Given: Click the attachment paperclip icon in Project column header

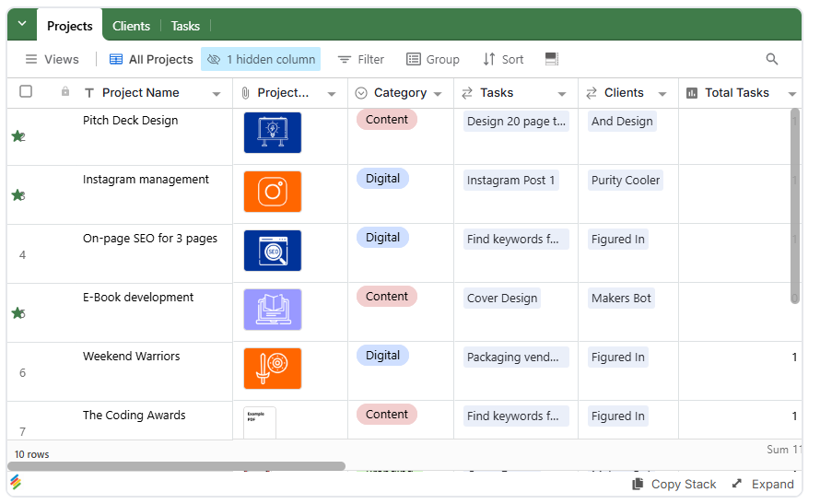Looking at the screenshot, I should [245, 93].
